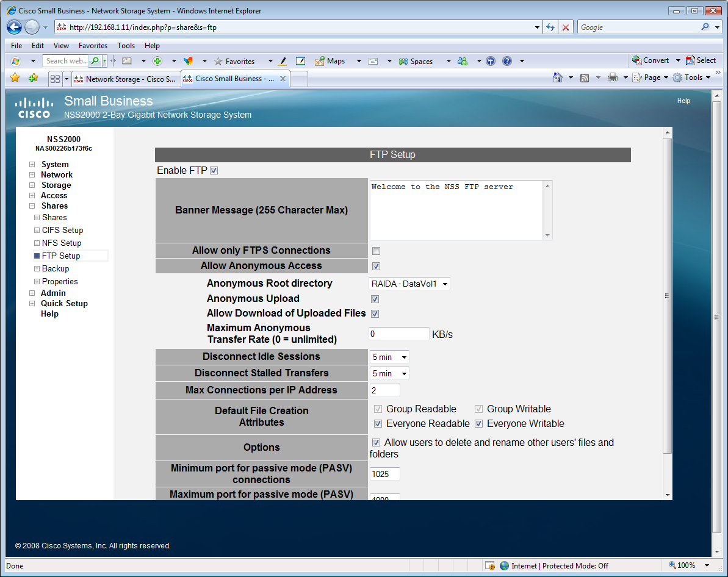Expand the Admin tree node
The width and height of the screenshot is (728, 577).
(x=32, y=293)
